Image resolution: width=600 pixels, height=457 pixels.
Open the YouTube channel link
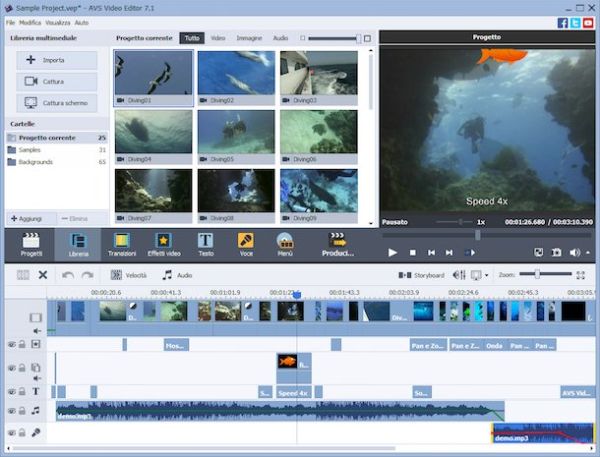(x=588, y=23)
